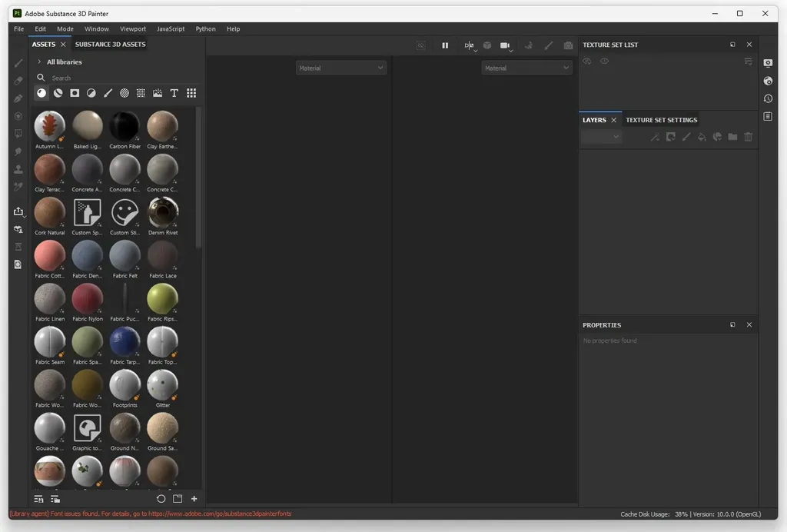The image size is (787, 532).
Task: Click the add folder icon in Layers toolbar
Action: pyautogui.click(x=732, y=137)
